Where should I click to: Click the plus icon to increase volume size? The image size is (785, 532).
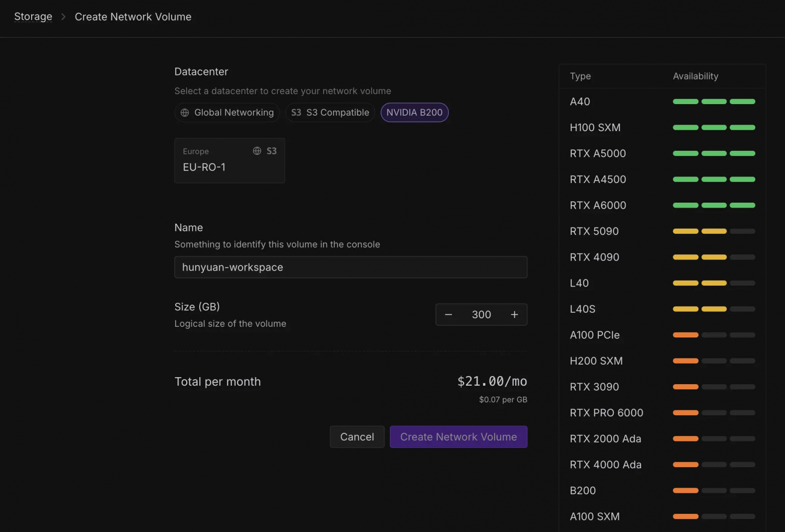(514, 314)
